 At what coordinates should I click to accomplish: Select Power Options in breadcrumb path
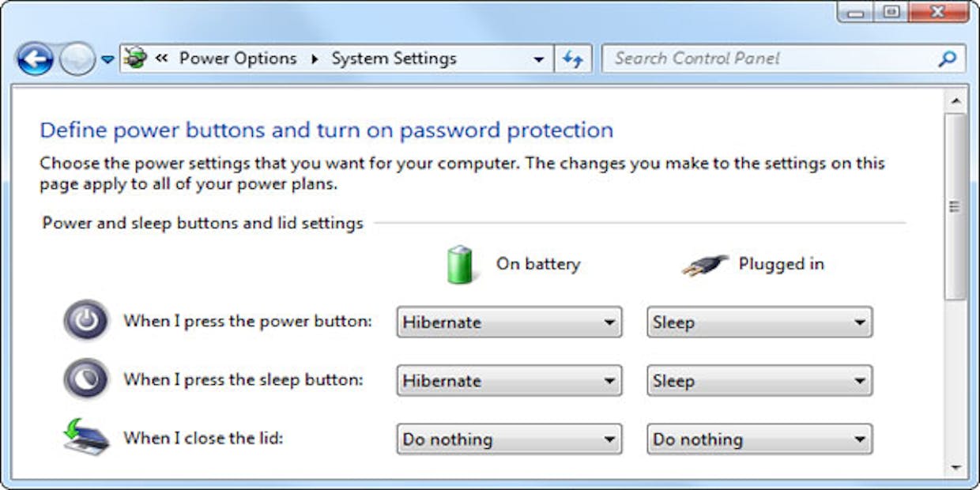(238, 58)
